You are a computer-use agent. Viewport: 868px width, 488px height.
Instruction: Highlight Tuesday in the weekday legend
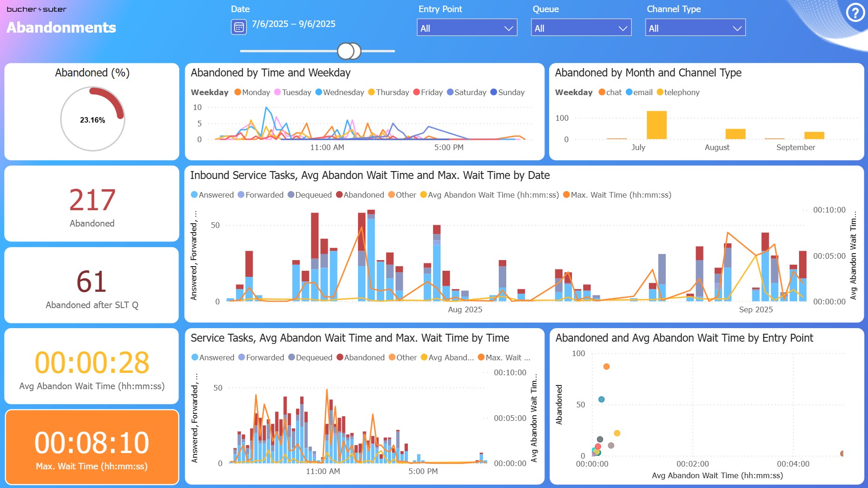click(x=293, y=92)
